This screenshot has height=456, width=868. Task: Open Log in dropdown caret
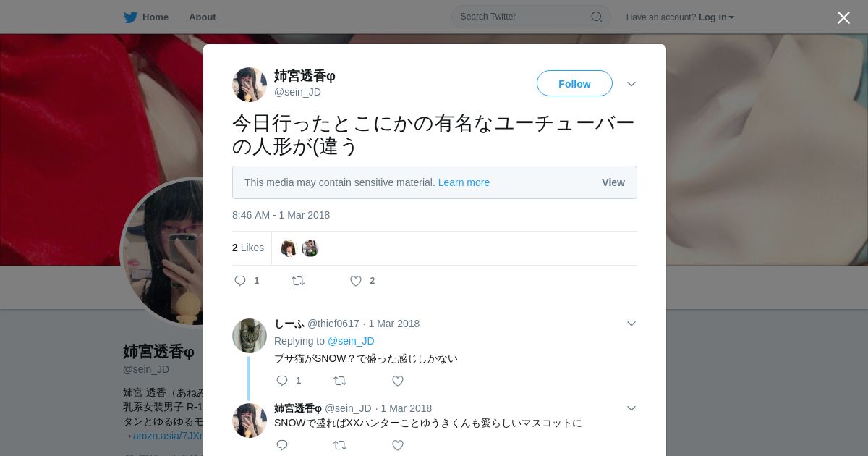click(731, 17)
